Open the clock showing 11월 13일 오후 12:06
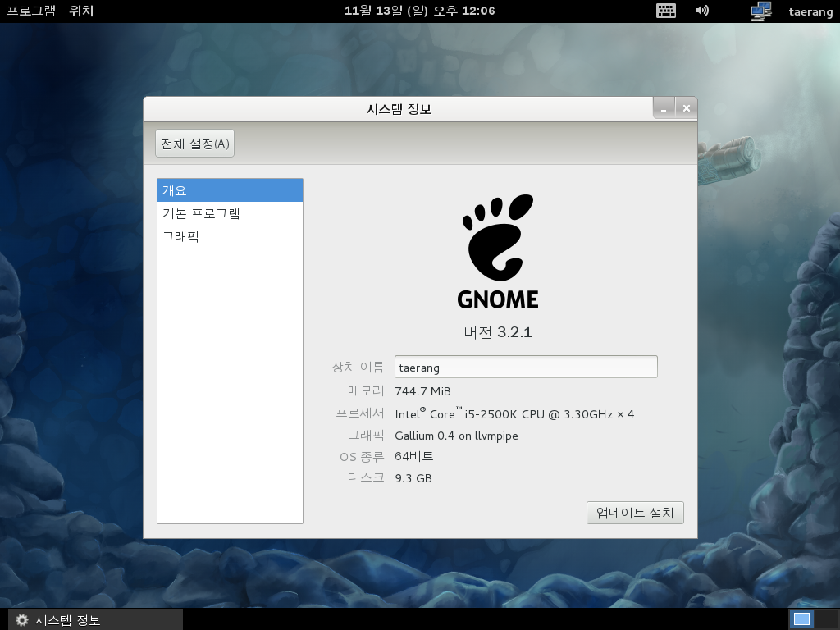Viewport: 840px width, 630px height. [x=419, y=11]
